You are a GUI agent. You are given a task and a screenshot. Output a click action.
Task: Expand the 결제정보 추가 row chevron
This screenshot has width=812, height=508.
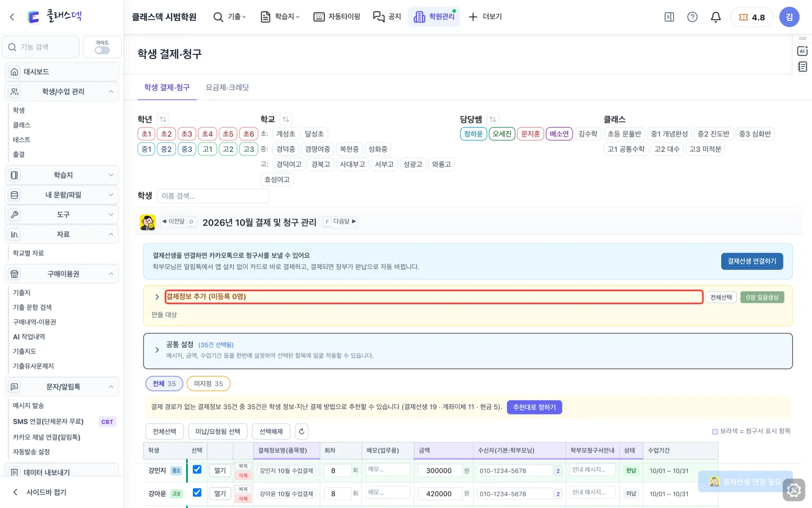tap(157, 297)
